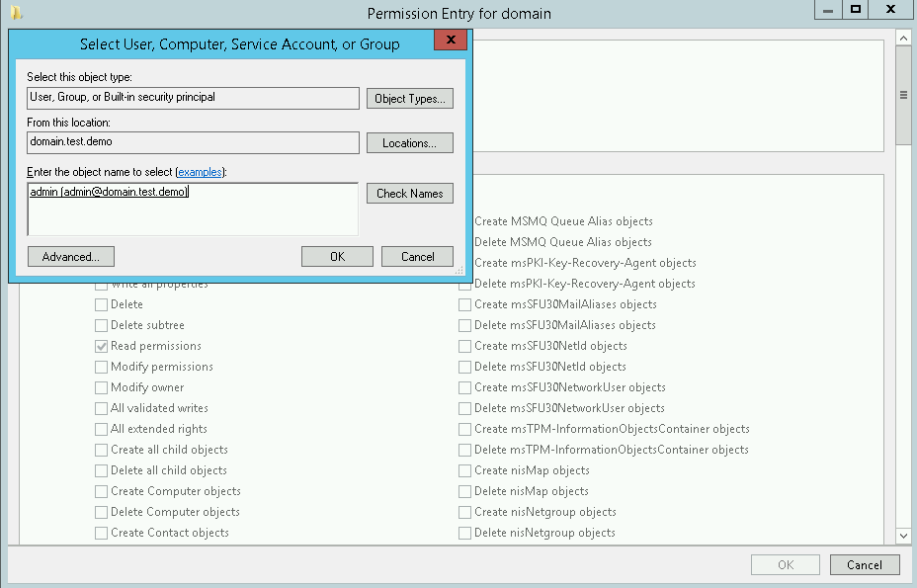Maximize the Permission Entry window
Screen dimensions: 917x588
(855, 10)
